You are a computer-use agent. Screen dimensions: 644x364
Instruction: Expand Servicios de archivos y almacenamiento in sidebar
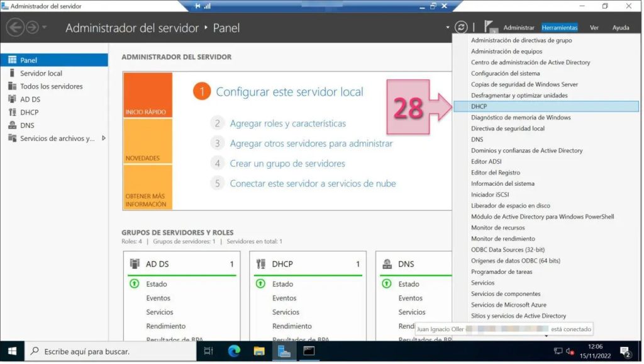click(104, 138)
